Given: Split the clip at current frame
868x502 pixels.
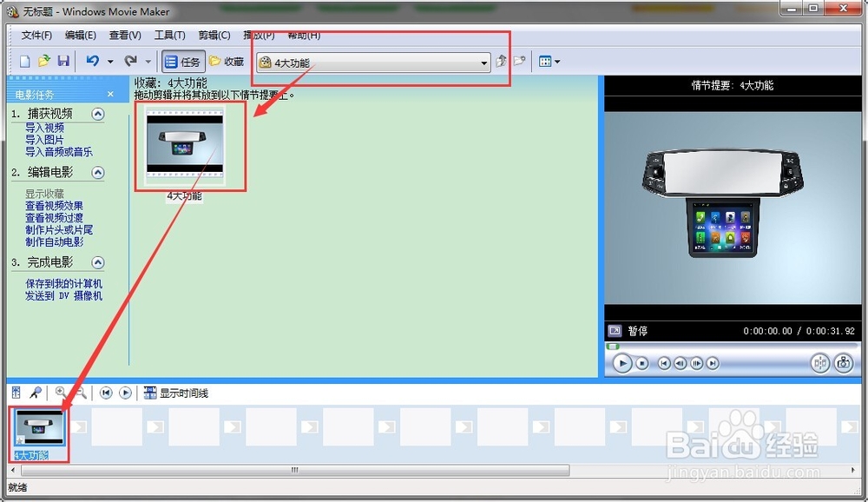Looking at the screenshot, I should point(820,364).
